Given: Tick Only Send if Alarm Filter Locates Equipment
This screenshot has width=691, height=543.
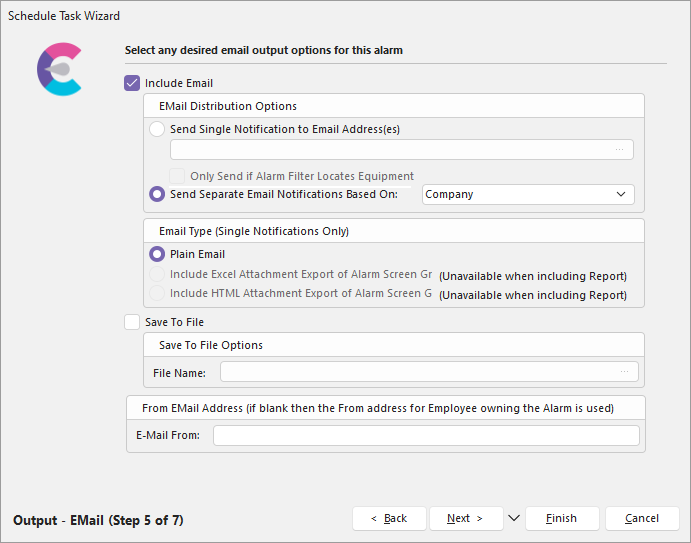Looking at the screenshot, I should coord(179,176).
